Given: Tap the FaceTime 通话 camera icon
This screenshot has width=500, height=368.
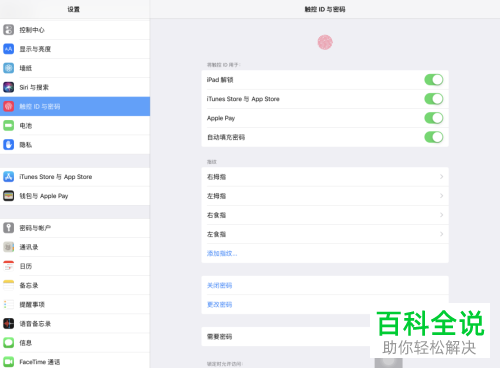Looking at the screenshot, I should pos(9,362).
